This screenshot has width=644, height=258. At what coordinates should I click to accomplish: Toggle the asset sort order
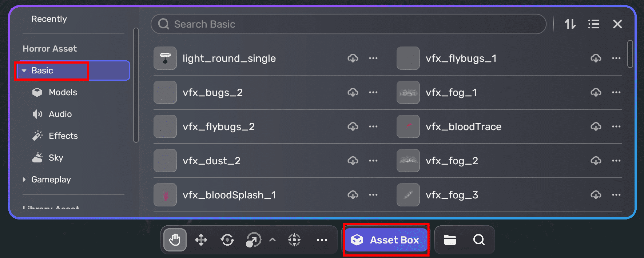(x=570, y=24)
